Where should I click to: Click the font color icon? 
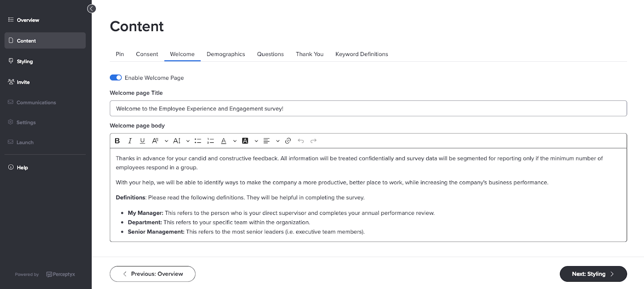pos(224,141)
